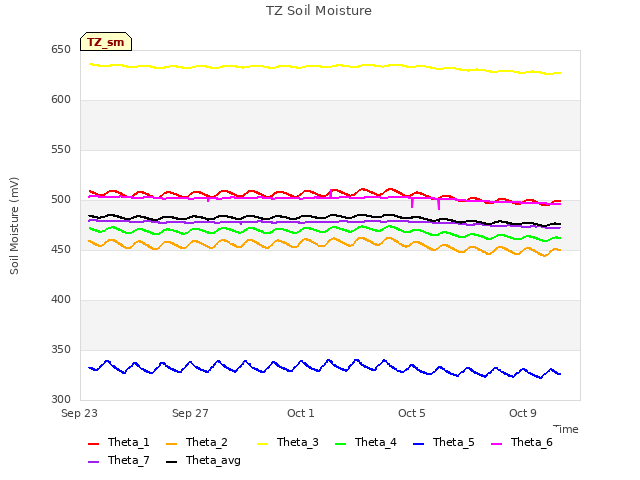Click the 350 y-axis tick label
This screenshot has height=480, width=640.
point(61,349)
